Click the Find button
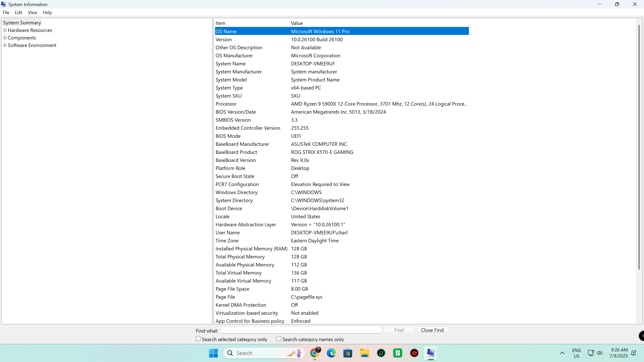644x362 pixels. point(399,330)
